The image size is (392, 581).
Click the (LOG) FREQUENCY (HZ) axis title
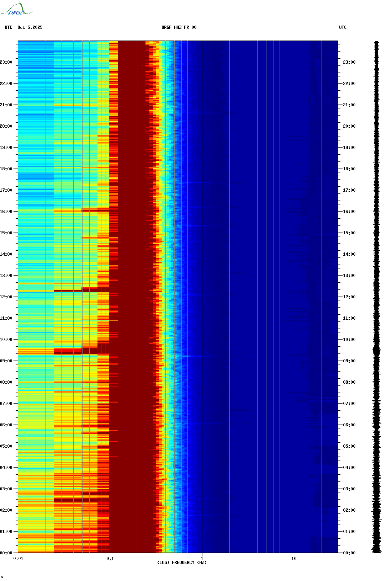point(182,563)
